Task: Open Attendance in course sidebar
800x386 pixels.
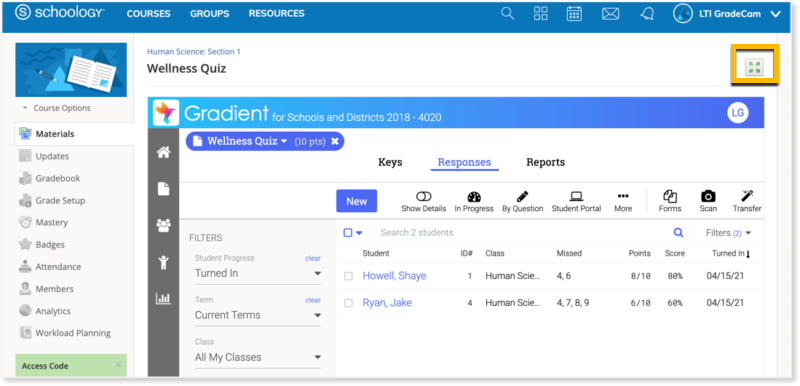Action: pyautogui.click(x=58, y=267)
